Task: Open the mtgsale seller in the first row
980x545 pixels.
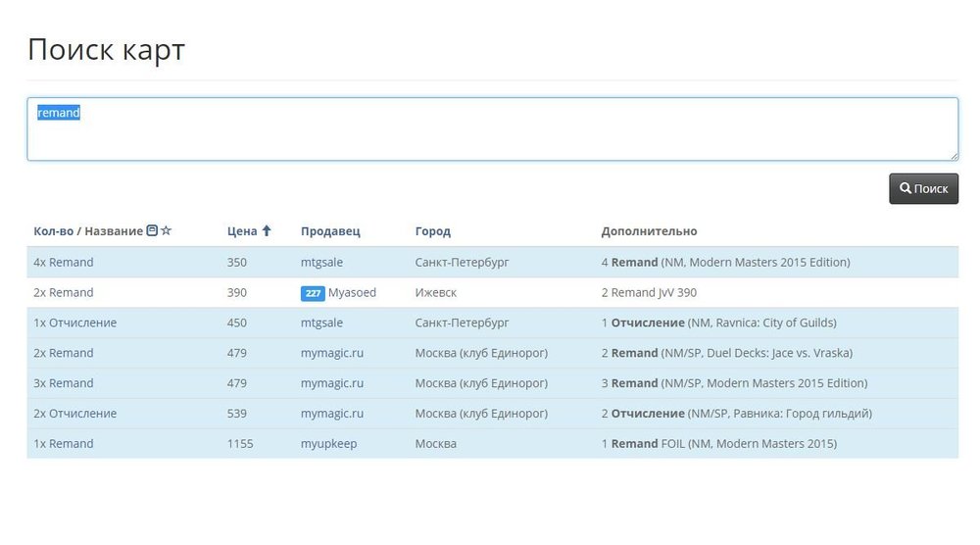Action: [321, 263]
